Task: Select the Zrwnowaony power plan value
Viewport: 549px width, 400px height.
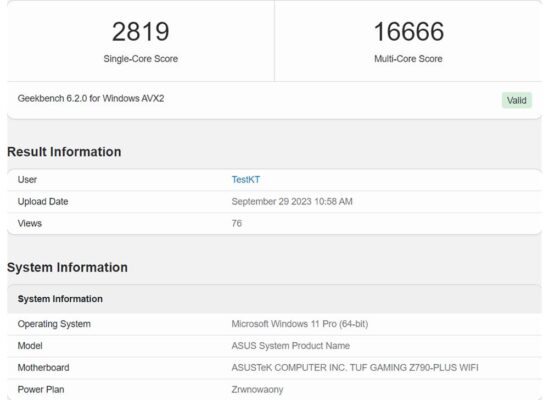Action: (257, 390)
